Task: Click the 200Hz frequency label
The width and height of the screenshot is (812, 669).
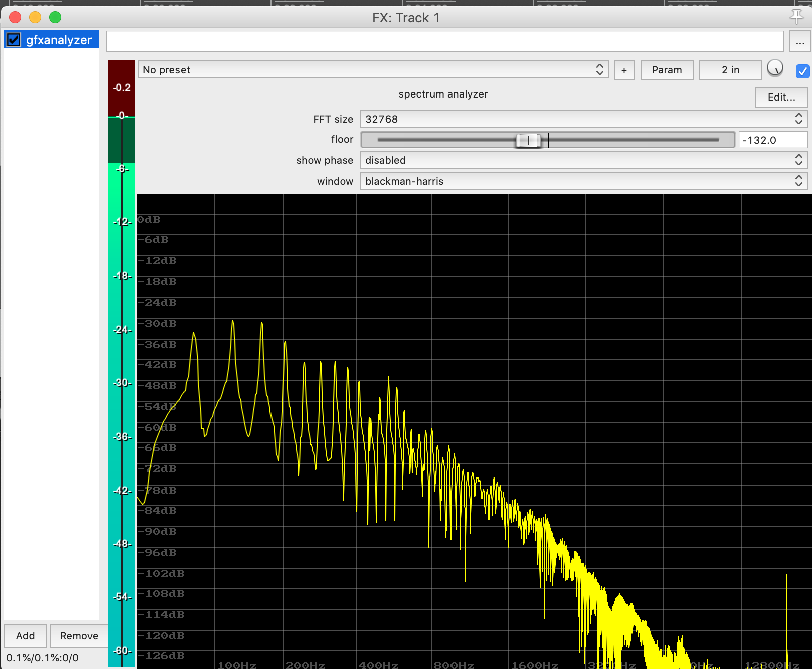Action: tap(305, 665)
